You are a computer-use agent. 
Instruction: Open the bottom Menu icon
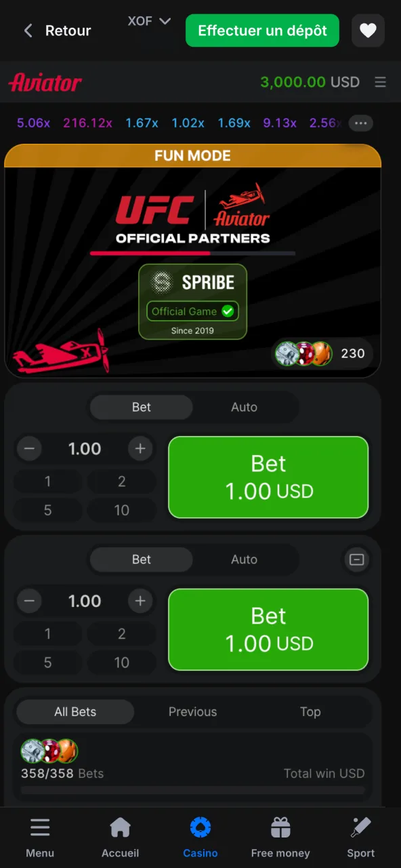[x=40, y=838]
